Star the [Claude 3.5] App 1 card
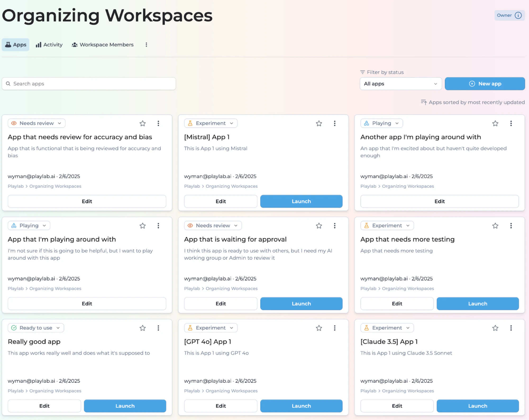Screen dimensions: 529x420 pos(495,328)
